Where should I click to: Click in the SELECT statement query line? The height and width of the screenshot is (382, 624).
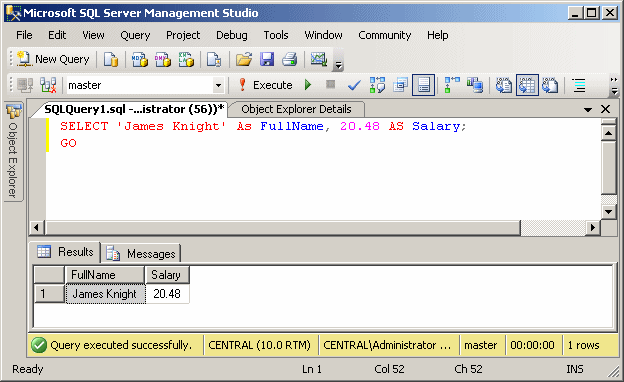pos(263,127)
